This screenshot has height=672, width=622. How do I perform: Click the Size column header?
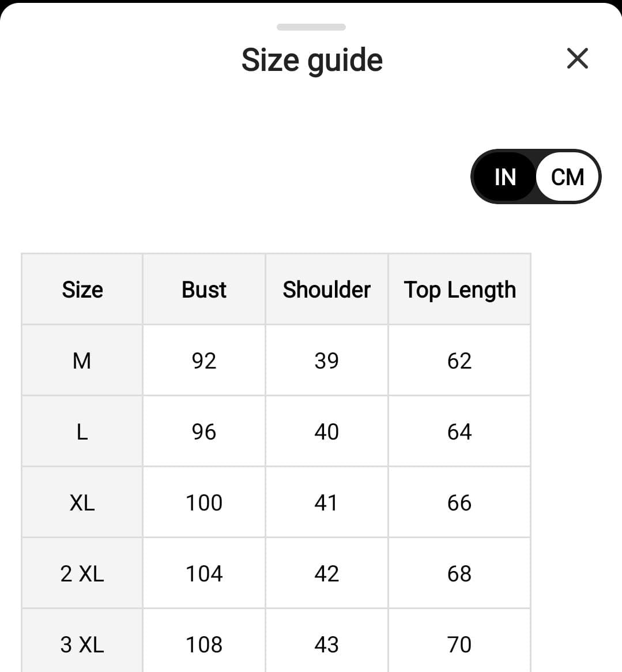click(x=82, y=290)
